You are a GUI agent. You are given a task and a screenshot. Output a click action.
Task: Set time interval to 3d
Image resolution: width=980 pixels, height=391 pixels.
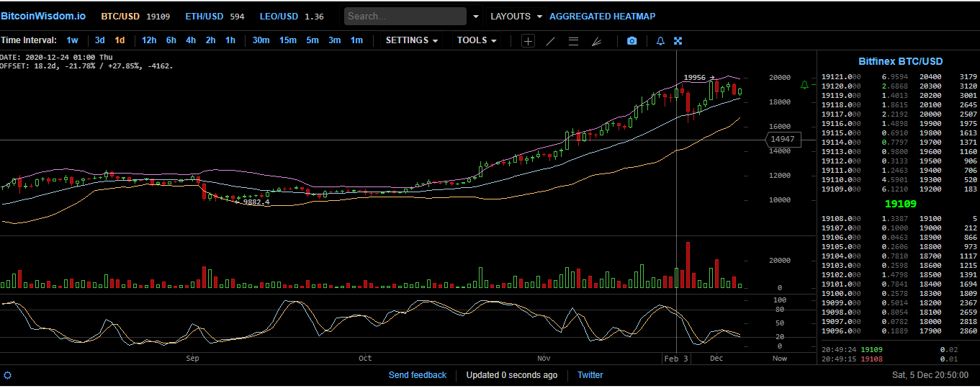click(x=99, y=40)
